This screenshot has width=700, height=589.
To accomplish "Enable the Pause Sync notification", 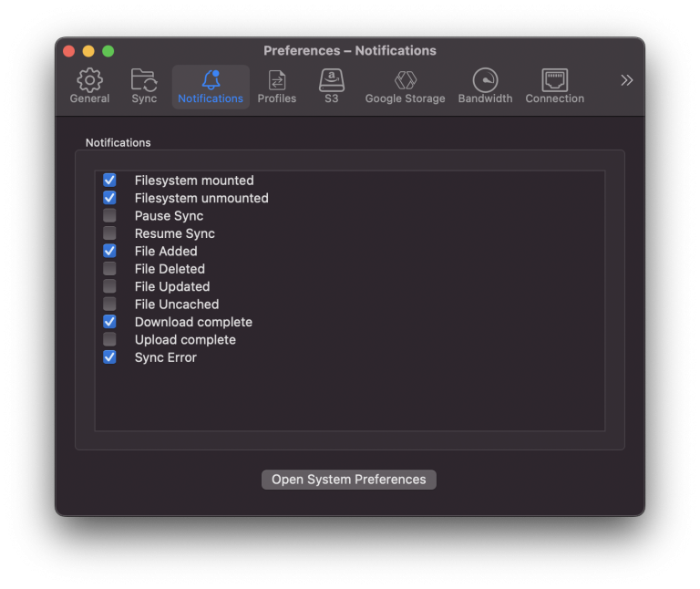I will tap(109, 216).
